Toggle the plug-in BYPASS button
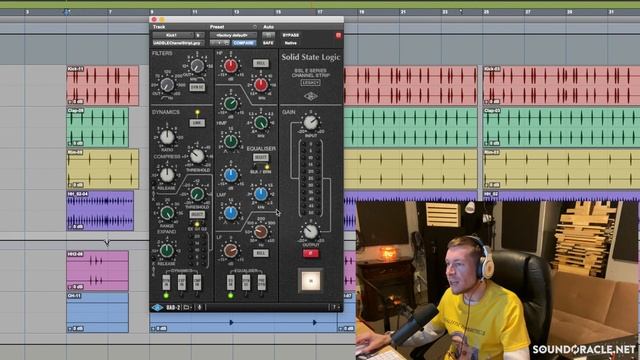Screen dimensions: 640x360 click(291, 35)
